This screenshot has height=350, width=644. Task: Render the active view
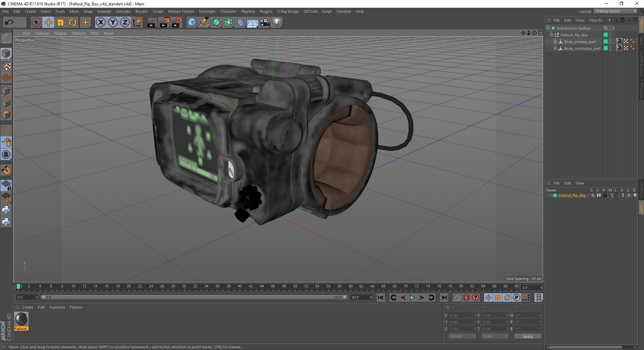pyautogui.click(x=152, y=23)
